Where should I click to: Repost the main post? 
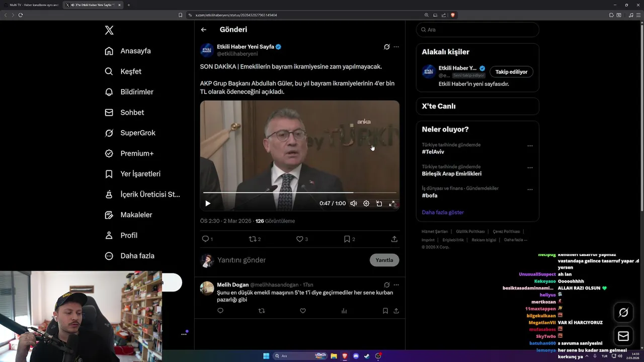[x=253, y=239]
